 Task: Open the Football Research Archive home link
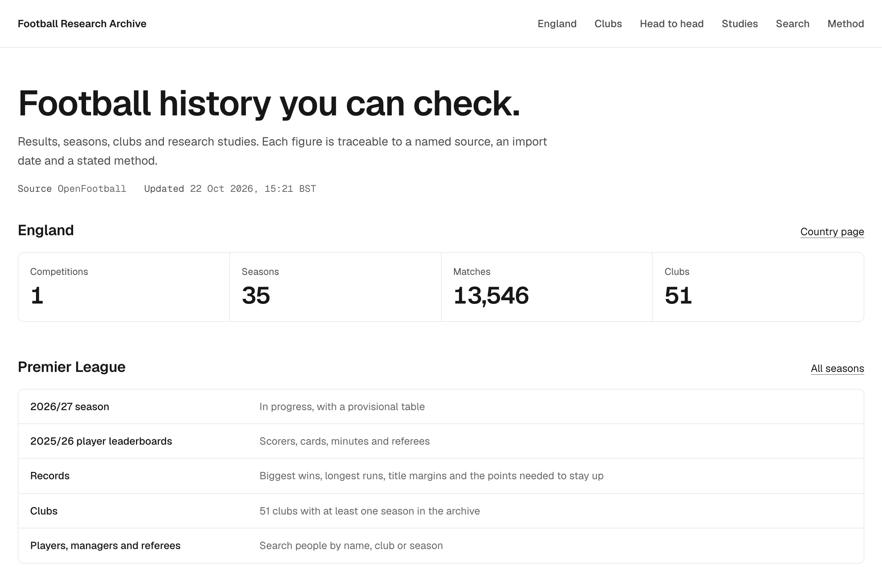pyautogui.click(x=82, y=24)
